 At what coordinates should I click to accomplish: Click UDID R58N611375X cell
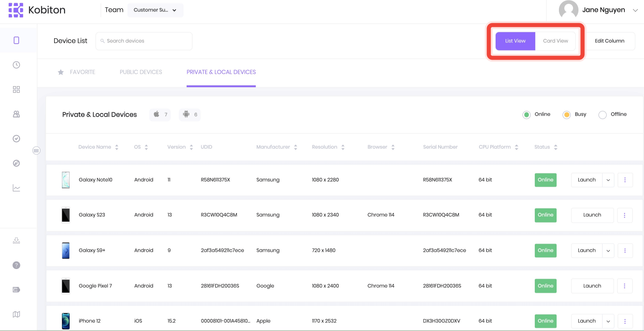pos(215,180)
